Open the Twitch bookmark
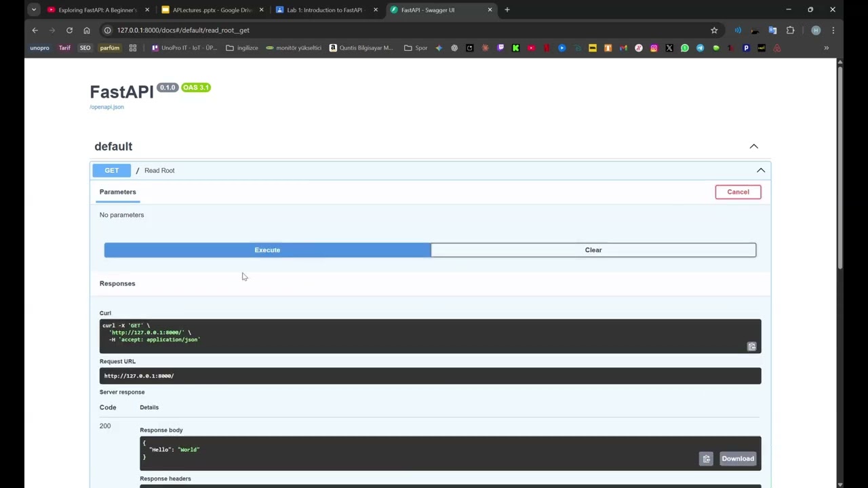 pos(501,48)
